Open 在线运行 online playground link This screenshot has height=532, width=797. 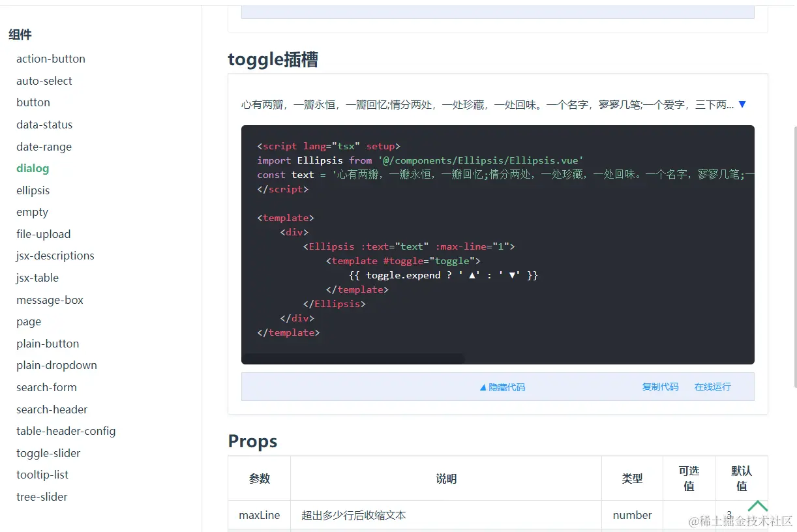tap(712, 387)
